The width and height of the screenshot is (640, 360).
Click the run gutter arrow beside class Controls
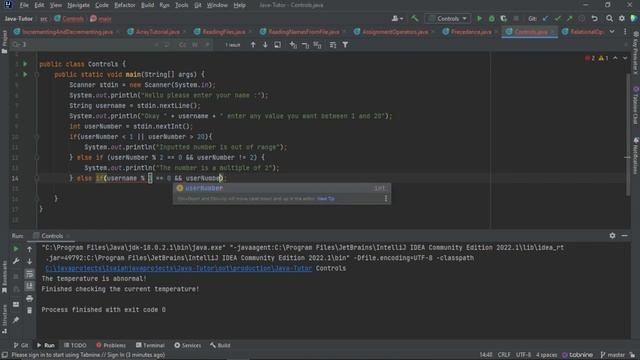pos(25,64)
